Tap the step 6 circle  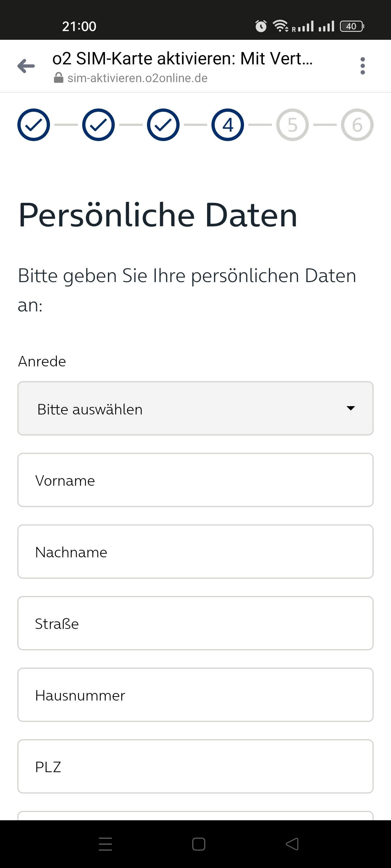coord(357,125)
